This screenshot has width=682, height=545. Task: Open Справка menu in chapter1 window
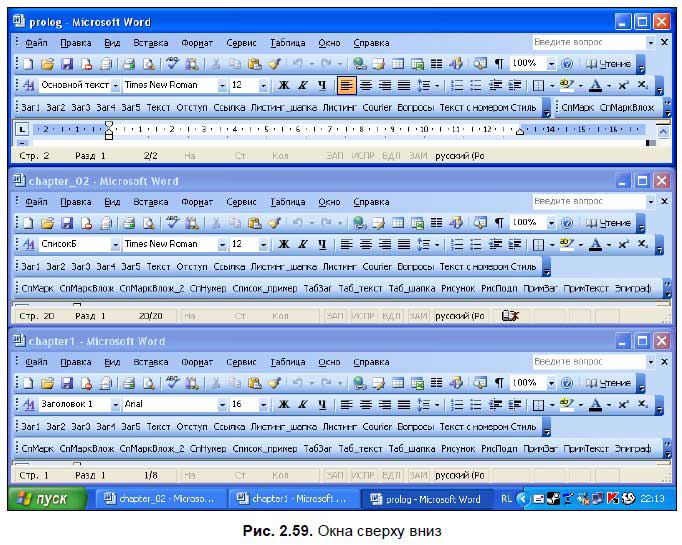tap(371, 362)
